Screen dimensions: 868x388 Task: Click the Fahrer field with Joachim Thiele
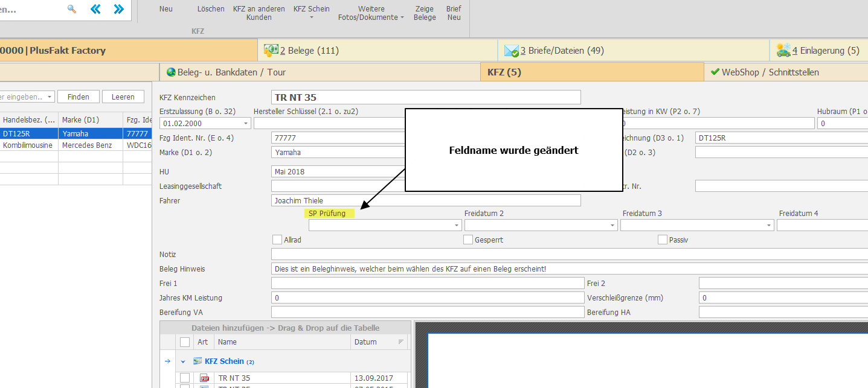[x=426, y=200]
